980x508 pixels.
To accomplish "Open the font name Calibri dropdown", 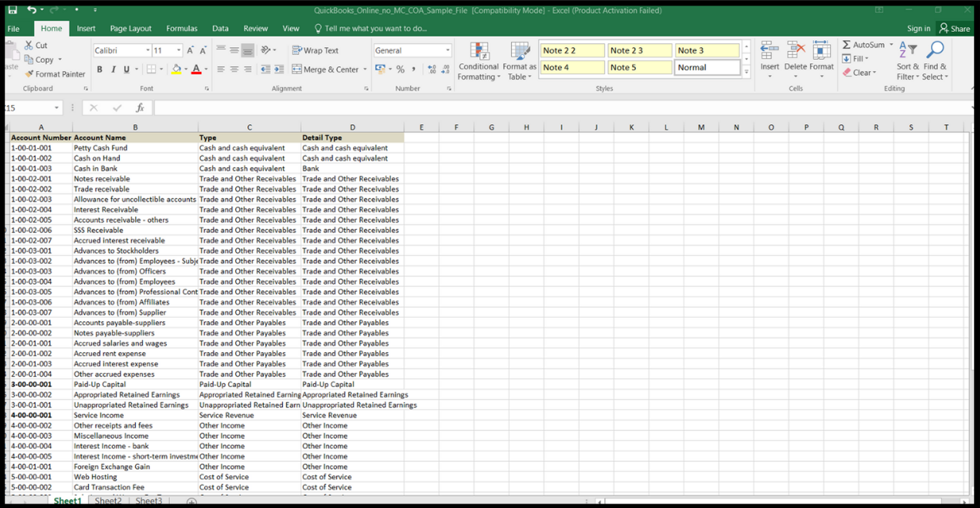I will (x=148, y=50).
